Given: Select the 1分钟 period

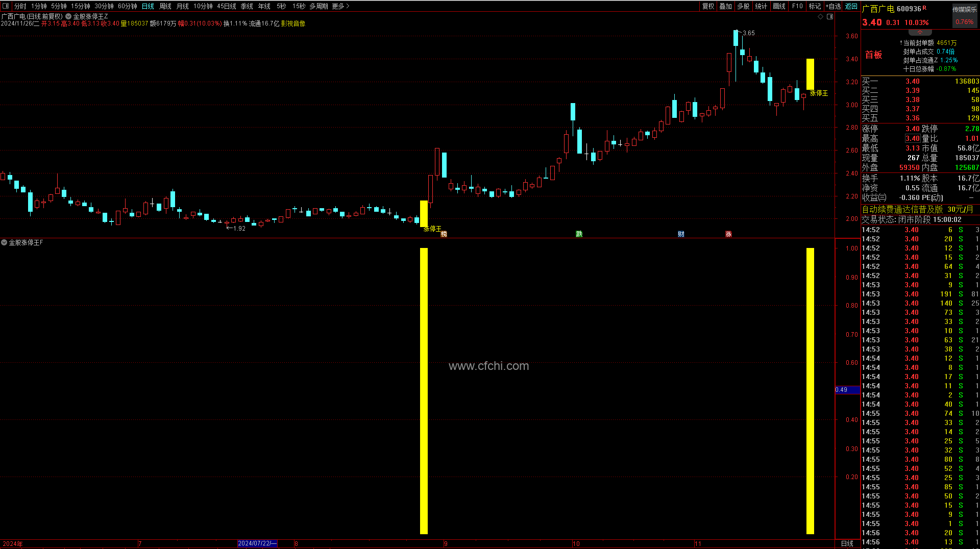Looking at the screenshot, I should pyautogui.click(x=39, y=6).
